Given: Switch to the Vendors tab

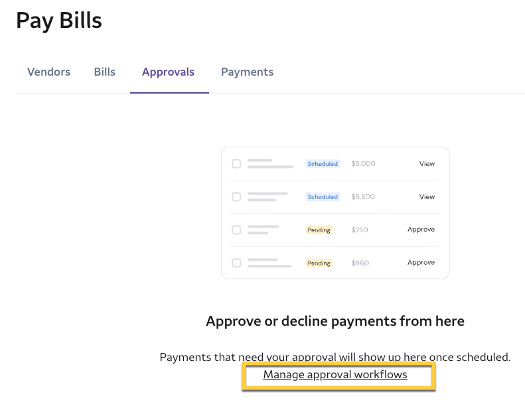Looking at the screenshot, I should [48, 72].
